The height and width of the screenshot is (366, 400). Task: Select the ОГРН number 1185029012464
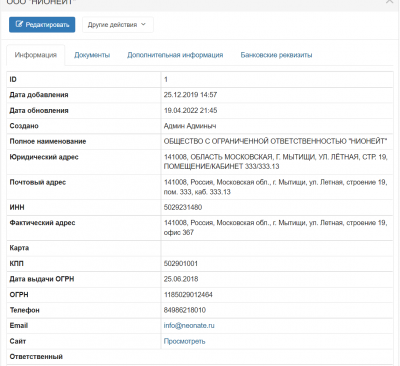(188, 295)
